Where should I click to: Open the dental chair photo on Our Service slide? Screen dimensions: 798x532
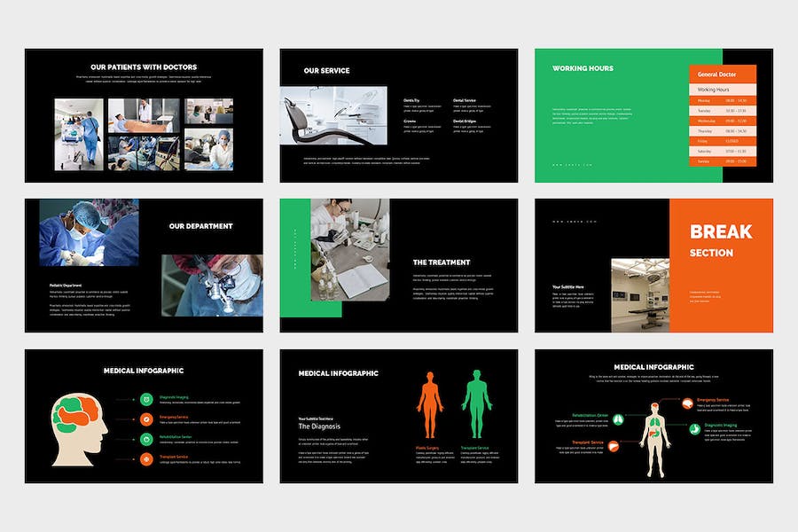[x=333, y=115]
